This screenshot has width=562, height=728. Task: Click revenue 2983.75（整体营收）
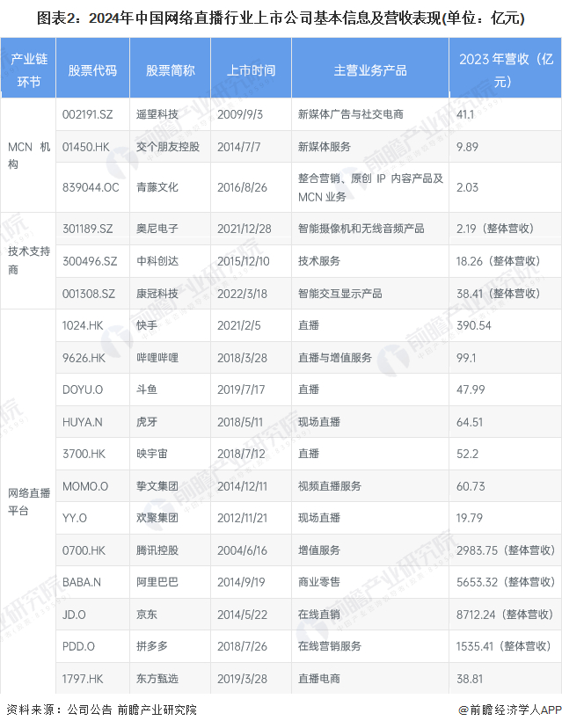click(x=506, y=550)
